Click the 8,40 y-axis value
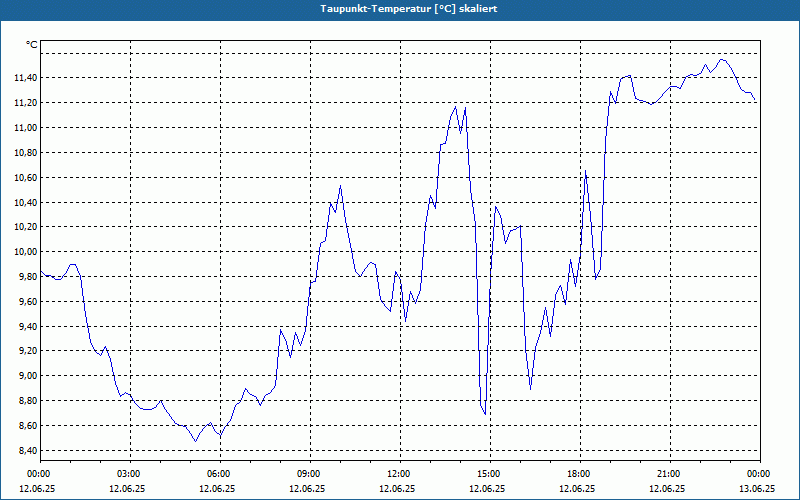The image size is (800, 500). point(28,451)
